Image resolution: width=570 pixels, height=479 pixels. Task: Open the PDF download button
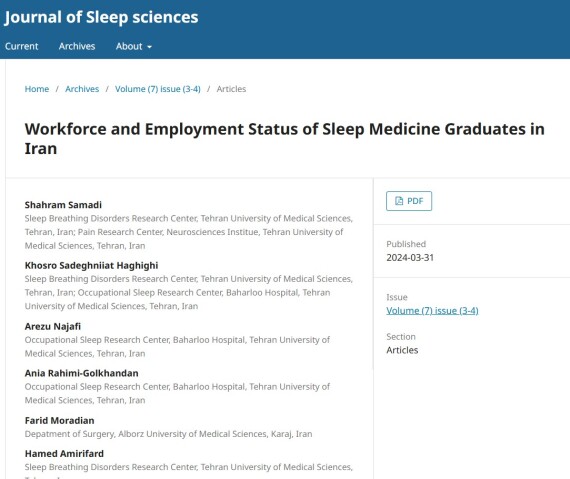pyautogui.click(x=409, y=201)
